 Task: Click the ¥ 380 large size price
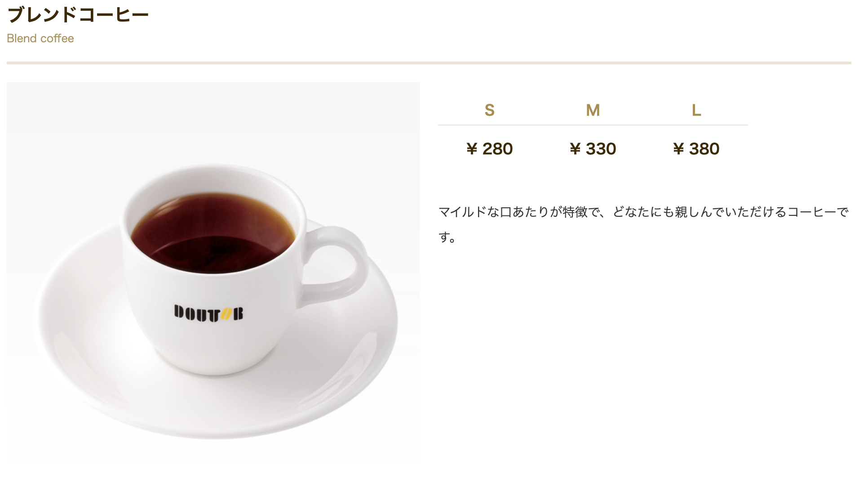696,149
